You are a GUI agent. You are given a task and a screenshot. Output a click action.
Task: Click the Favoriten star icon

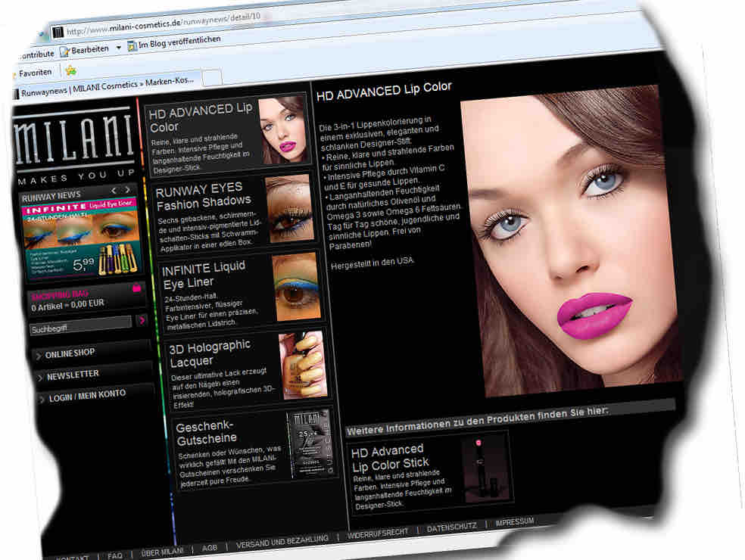pos(12,73)
